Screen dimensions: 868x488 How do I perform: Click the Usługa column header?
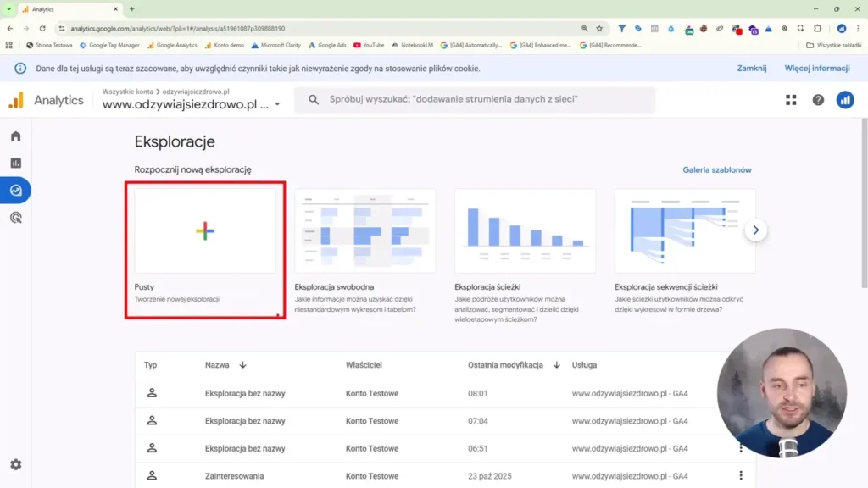pyautogui.click(x=584, y=365)
